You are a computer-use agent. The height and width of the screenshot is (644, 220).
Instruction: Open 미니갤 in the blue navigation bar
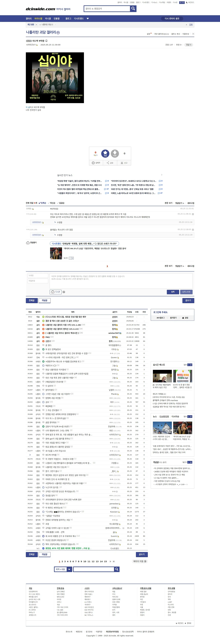pyautogui.click(x=48, y=19)
